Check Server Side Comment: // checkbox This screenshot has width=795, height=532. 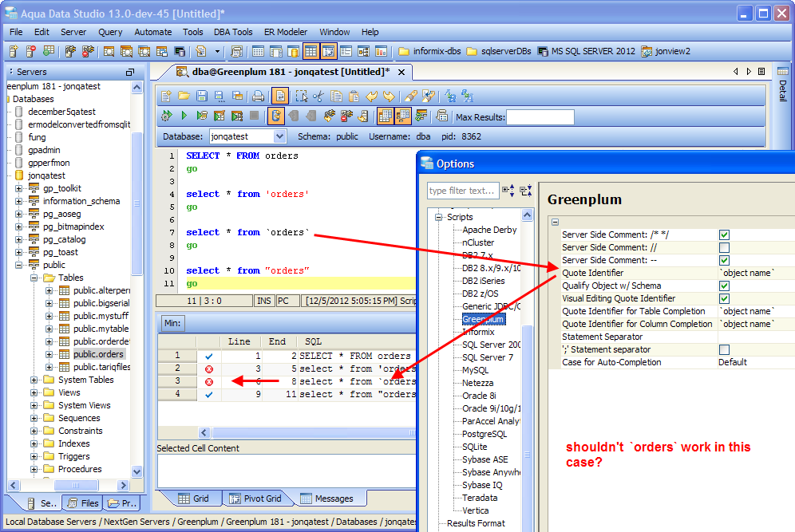pyautogui.click(x=725, y=247)
